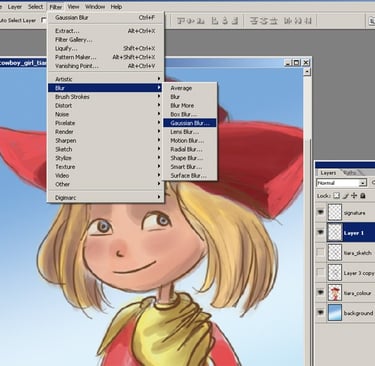
Task: Select Average in the Blur submenu
Action: point(190,88)
